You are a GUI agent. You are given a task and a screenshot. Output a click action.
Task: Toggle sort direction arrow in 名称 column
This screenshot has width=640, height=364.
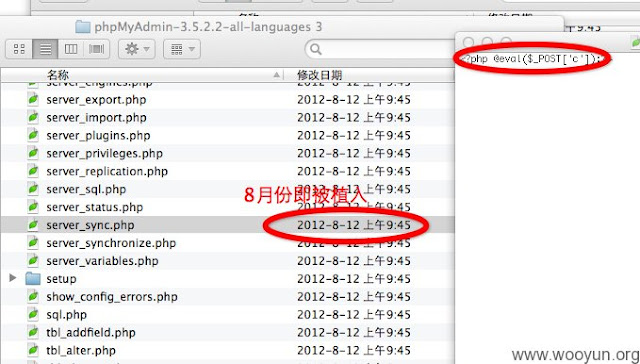point(277,75)
